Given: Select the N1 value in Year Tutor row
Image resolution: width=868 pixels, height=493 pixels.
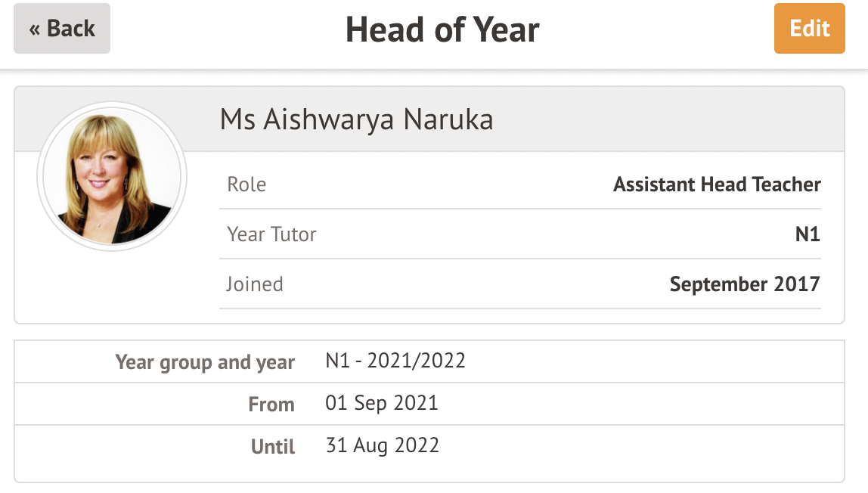Looking at the screenshot, I should [x=808, y=234].
